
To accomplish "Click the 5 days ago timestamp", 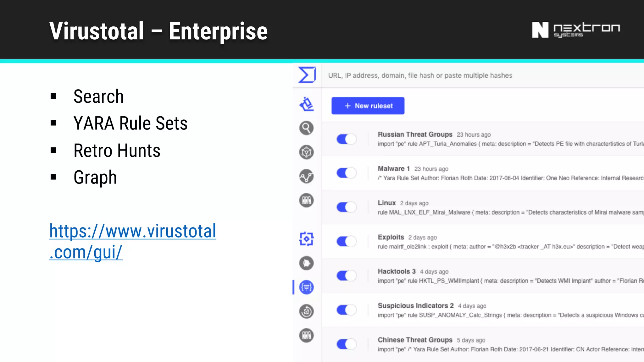I will pyautogui.click(x=471, y=340).
